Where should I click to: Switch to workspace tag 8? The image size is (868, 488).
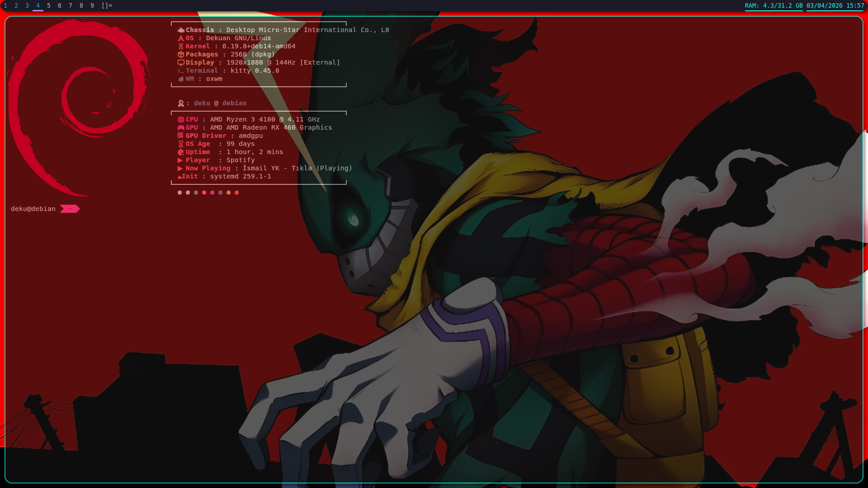pyautogui.click(x=81, y=5)
